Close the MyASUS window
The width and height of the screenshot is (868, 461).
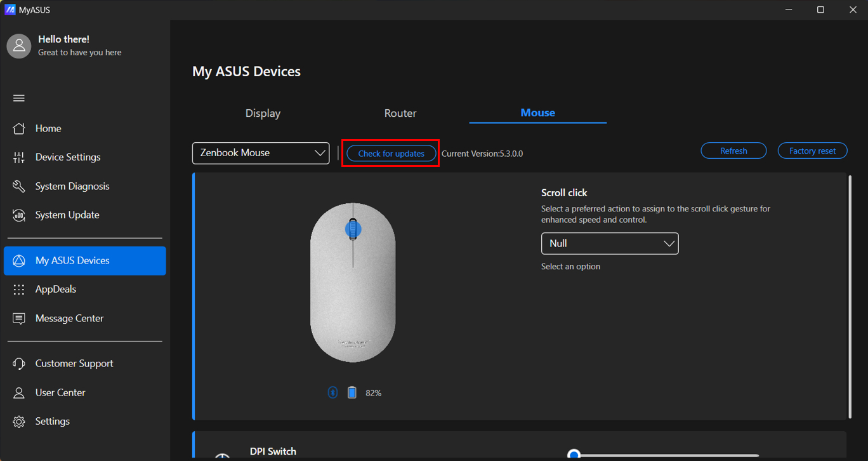[853, 10]
